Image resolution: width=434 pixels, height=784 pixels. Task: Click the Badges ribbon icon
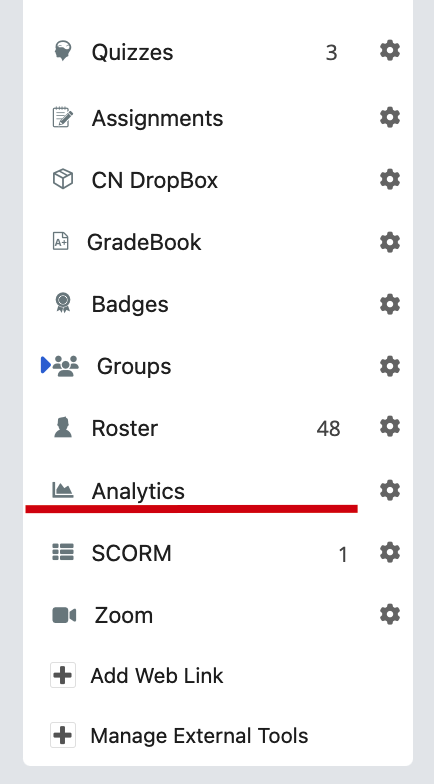tap(63, 303)
